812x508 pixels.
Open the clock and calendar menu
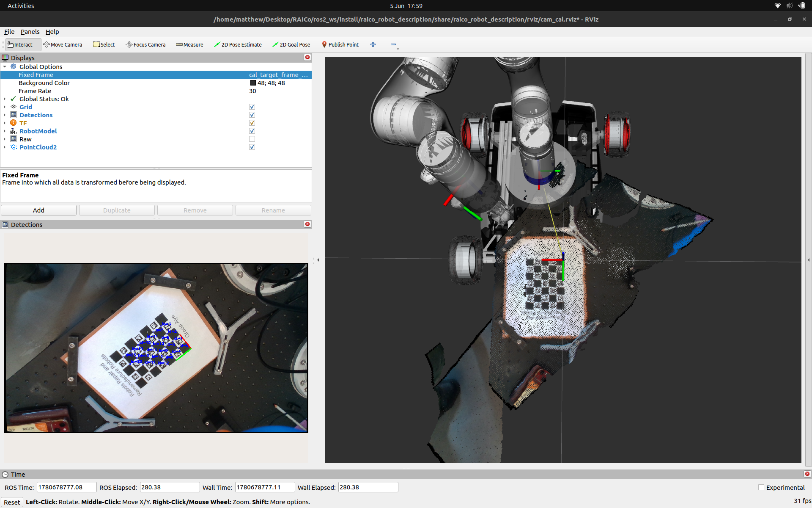click(x=406, y=6)
